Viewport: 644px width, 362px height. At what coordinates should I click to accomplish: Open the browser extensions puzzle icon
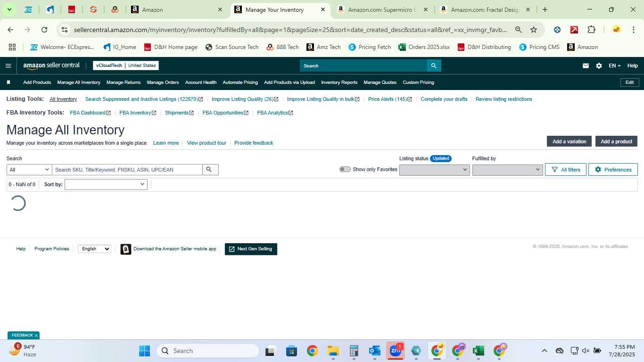click(x=591, y=30)
